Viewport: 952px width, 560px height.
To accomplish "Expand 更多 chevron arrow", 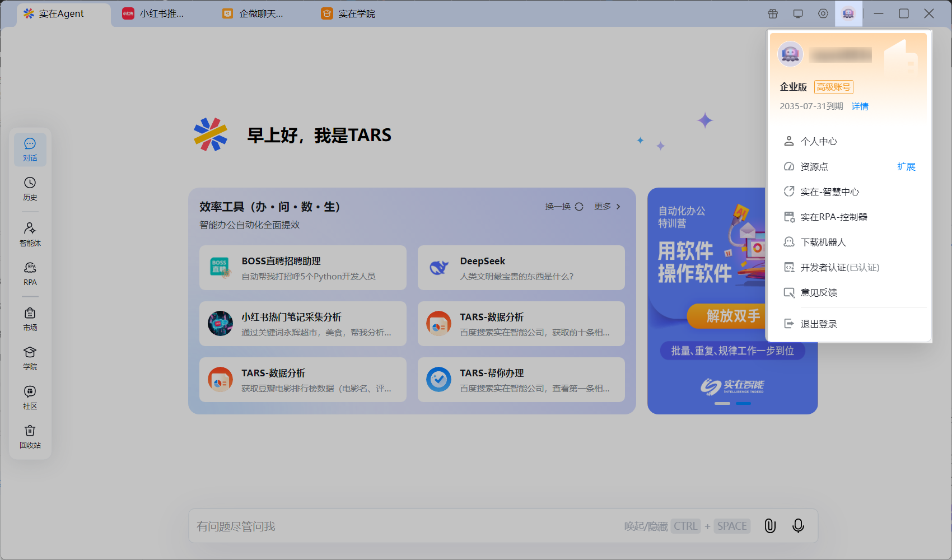I will pos(618,207).
